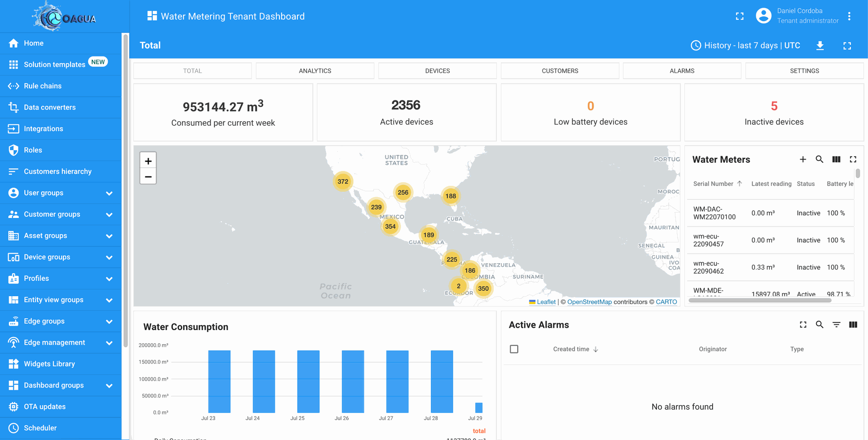
Task: Open the Alarms tab
Action: point(682,71)
